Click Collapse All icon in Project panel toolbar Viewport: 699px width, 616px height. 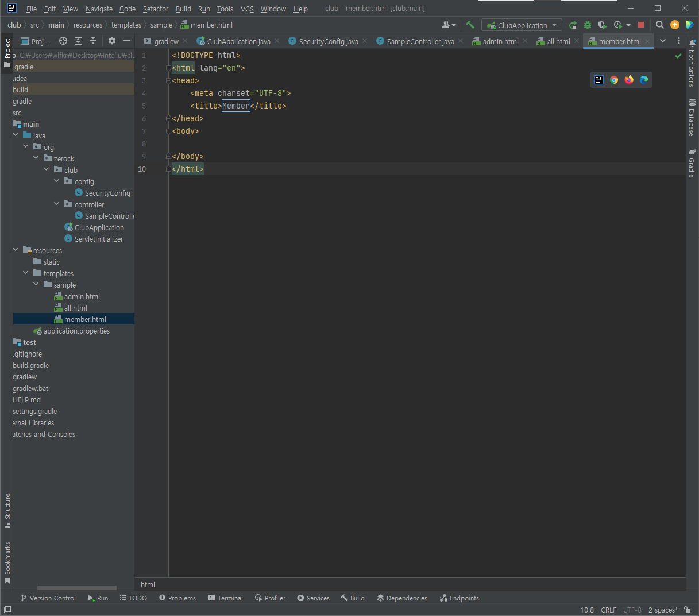(93, 41)
